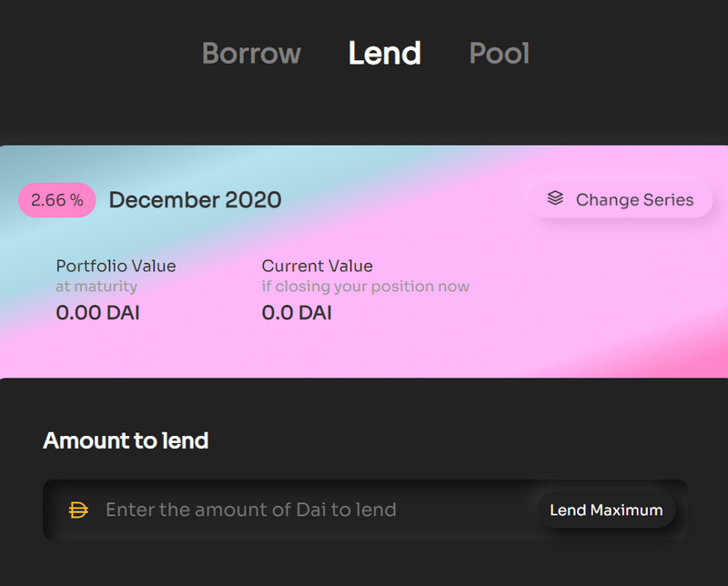Open the Change Series selector
This screenshot has width=728, height=586.
coord(621,199)
